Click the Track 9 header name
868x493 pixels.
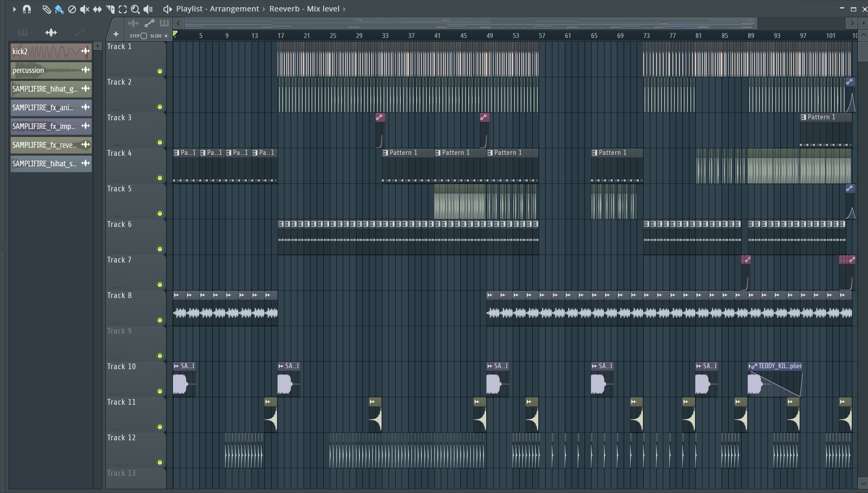point(120,331)
